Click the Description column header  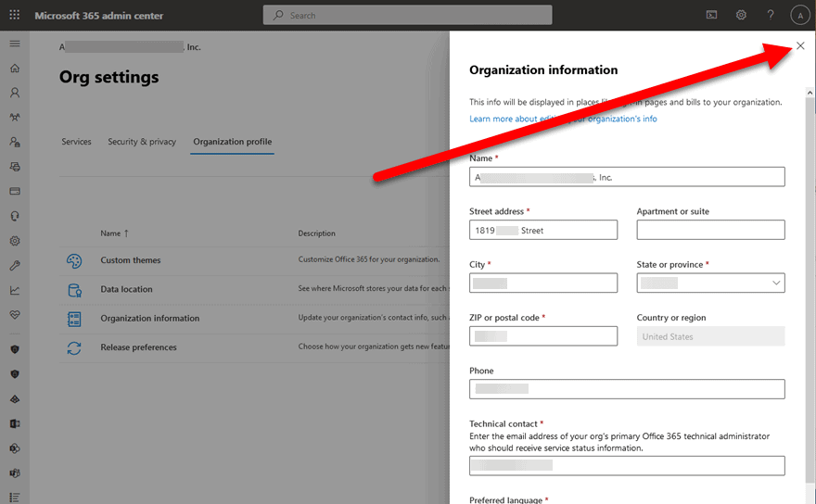(x=316, y=233)
